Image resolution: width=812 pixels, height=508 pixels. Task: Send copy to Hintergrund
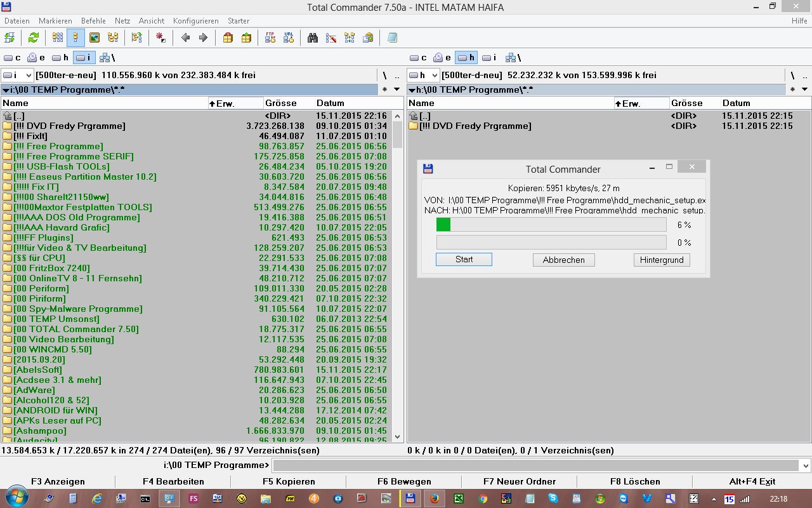coord(662,260)
